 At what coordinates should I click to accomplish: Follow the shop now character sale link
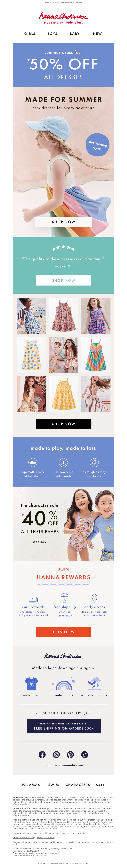pyautogui.click(x=39, y=542)
